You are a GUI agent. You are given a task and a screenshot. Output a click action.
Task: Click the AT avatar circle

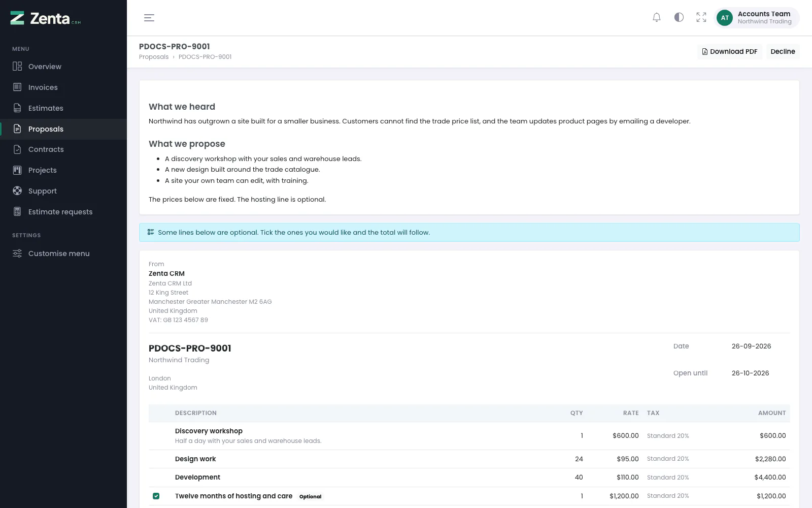pos(725,18)
